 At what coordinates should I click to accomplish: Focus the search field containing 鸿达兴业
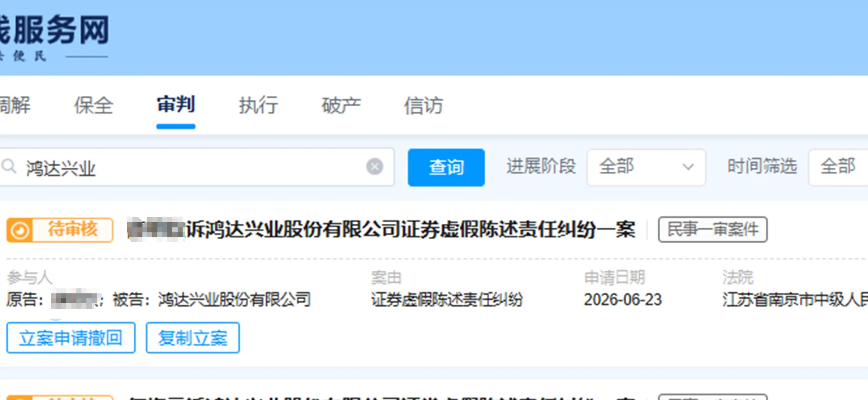pyautogui.click(x=197, y=167)
